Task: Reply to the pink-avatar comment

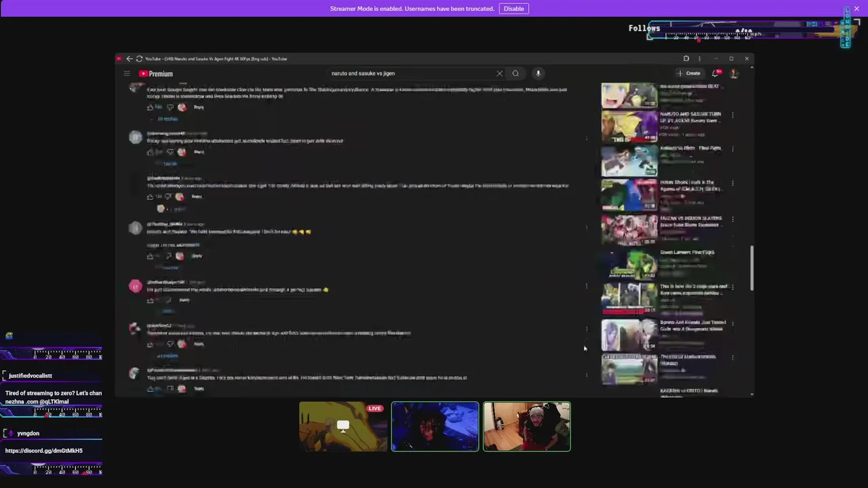Action: click(184, 300)
